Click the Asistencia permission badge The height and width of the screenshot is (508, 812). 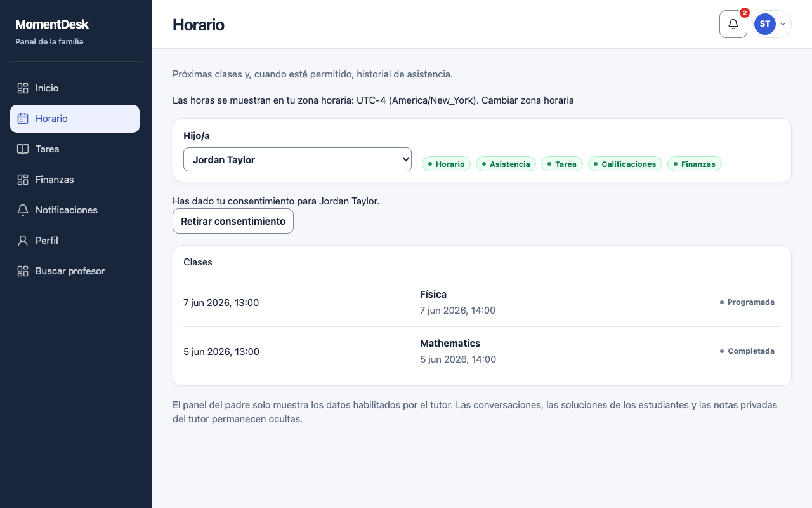pos(506,164)
